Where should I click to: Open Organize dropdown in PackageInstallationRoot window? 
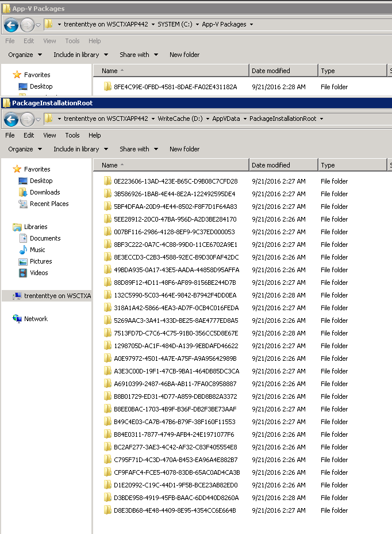click(25, 149)
